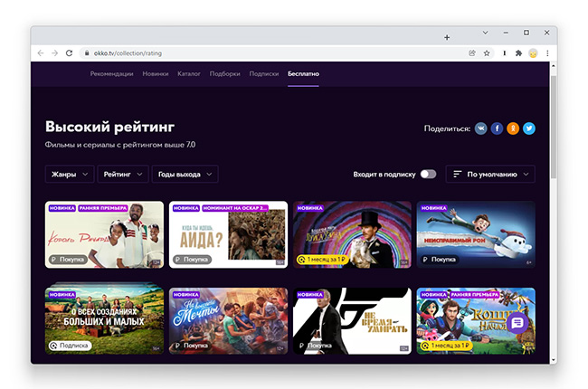The width and height of the screenshot is (588, 389).
Task: Click Покупка on Неисправимый Рон card
Action: click(440, 260)
